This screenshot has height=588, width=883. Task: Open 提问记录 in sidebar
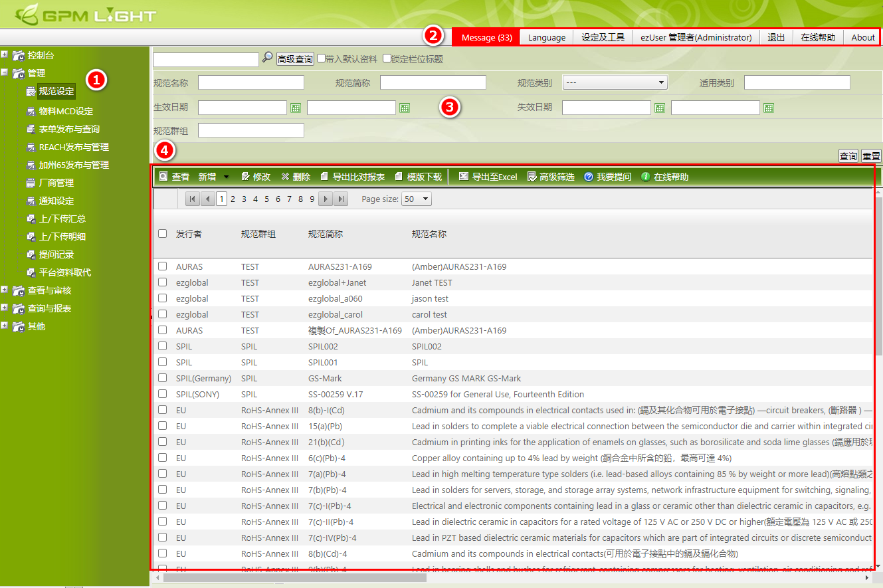[56, 254]
